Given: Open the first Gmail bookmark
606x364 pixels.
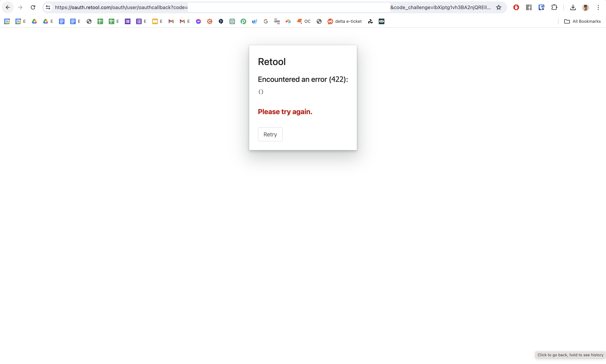Looking at the screenshot, I should pyautogui.click(x=171, y=21).
